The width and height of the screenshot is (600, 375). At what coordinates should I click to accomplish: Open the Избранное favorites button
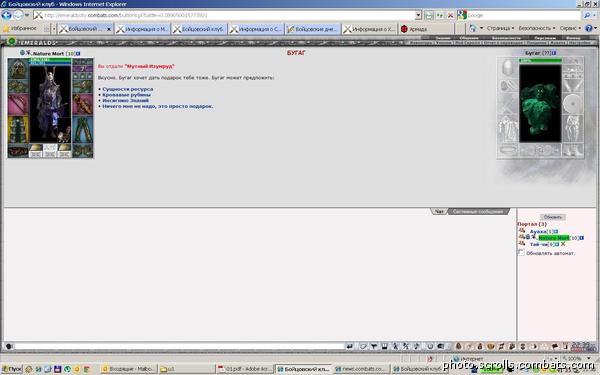(20, 29)
